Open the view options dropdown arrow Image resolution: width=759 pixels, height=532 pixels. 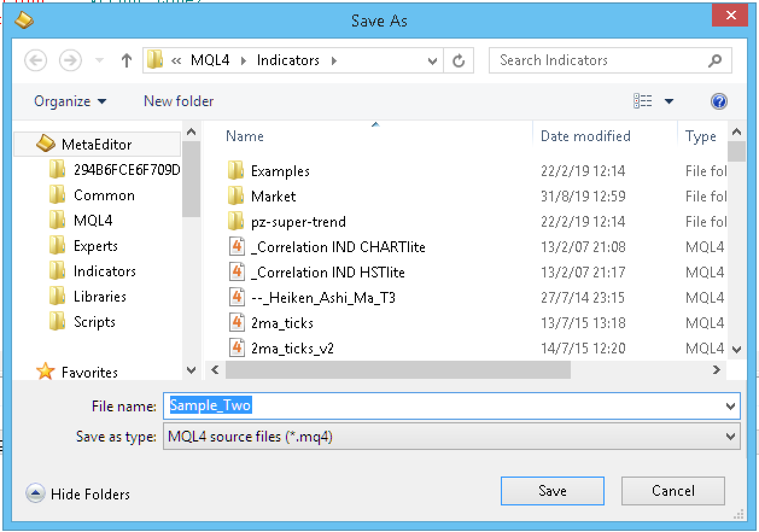668,101
